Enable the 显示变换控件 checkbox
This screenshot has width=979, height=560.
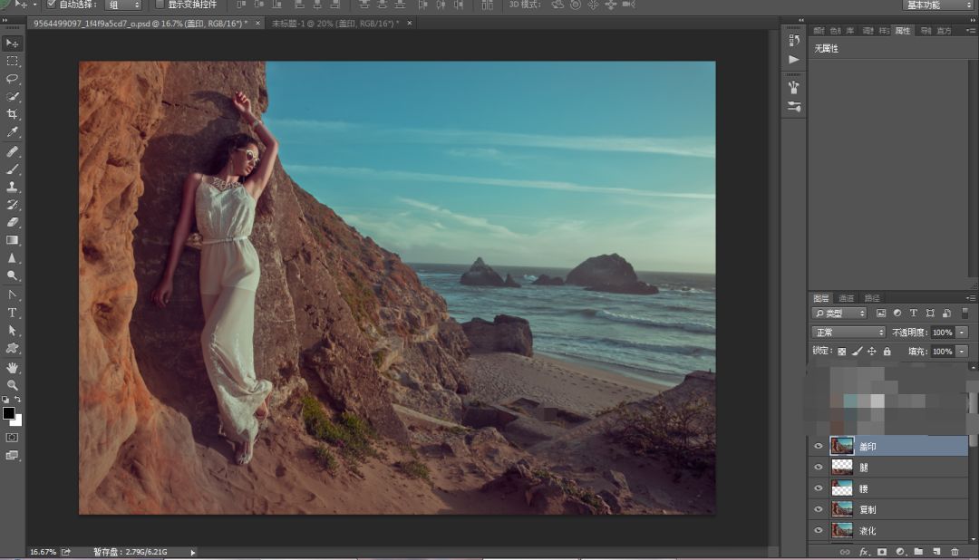coord(160,5)
